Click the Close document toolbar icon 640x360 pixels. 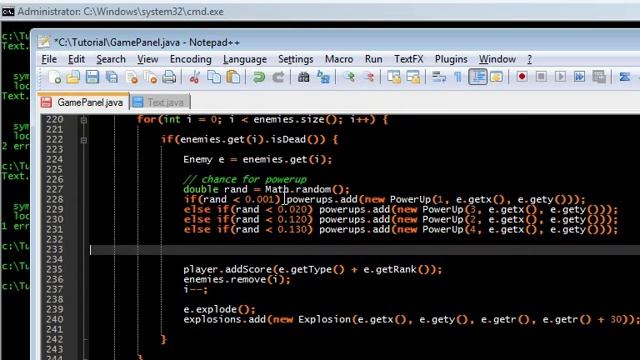click(x=131, y=77)
